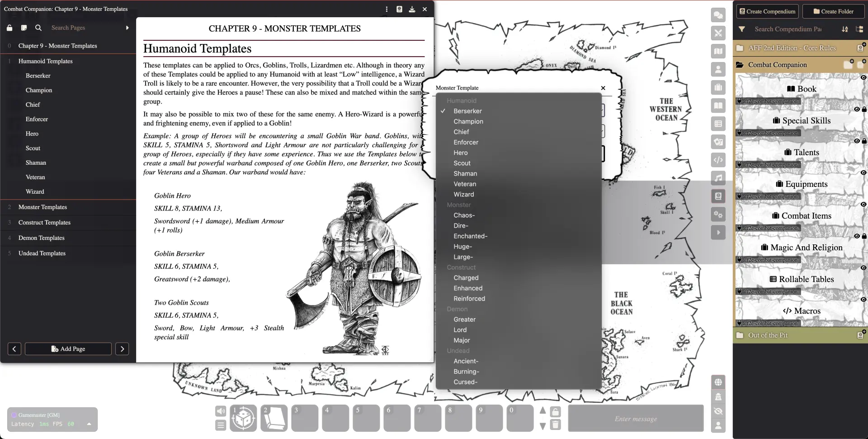Open Game Settings gears tab

(718, 214)
